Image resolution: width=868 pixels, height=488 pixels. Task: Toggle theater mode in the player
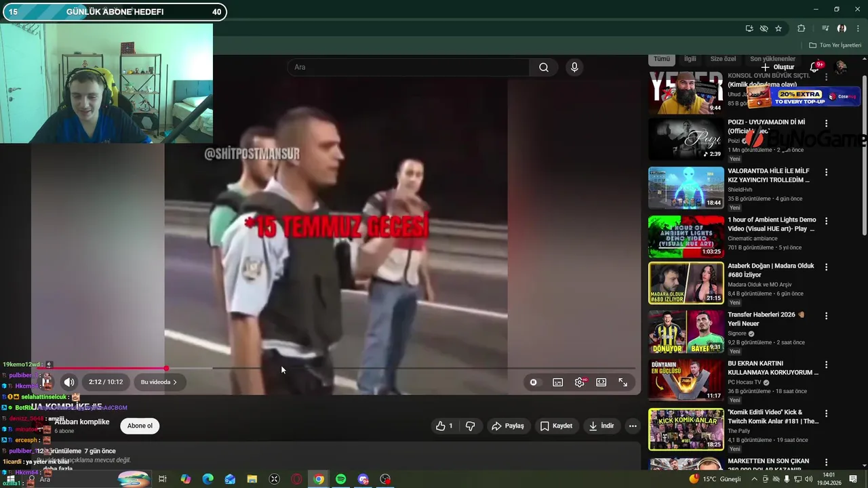click(x=601, y=382)
